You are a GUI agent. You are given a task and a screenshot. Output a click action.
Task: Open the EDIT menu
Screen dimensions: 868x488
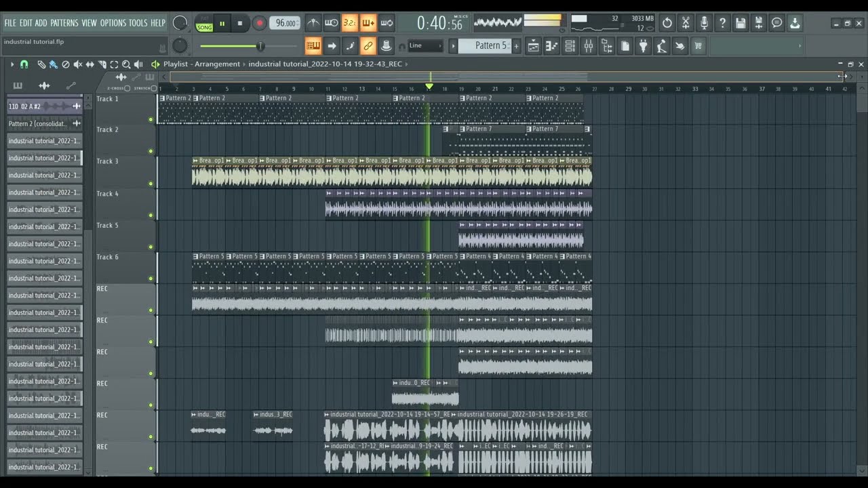pyautogui.click(x=26, y=23)
